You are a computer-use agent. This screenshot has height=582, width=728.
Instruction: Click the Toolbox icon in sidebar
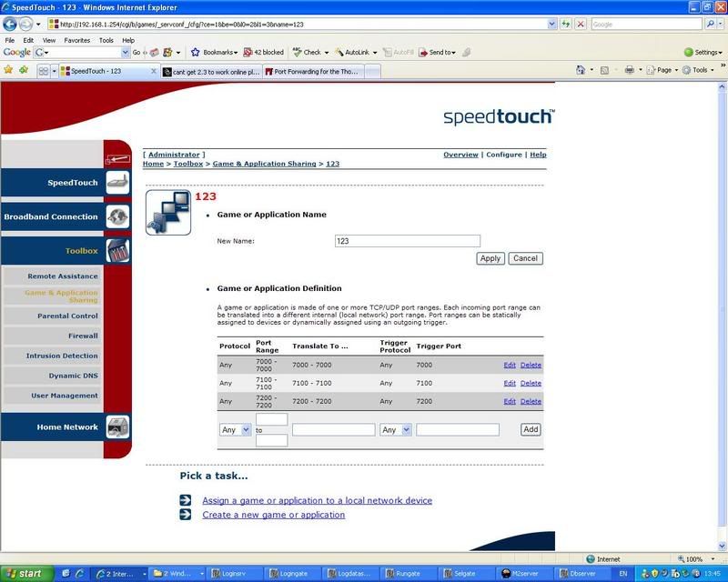pyautogui.click(x=117, y=251)
